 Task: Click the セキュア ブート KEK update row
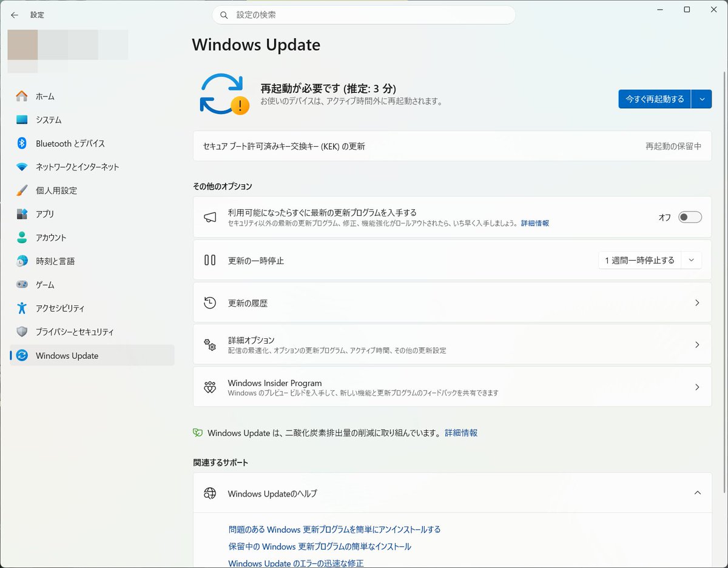(452, 146)
